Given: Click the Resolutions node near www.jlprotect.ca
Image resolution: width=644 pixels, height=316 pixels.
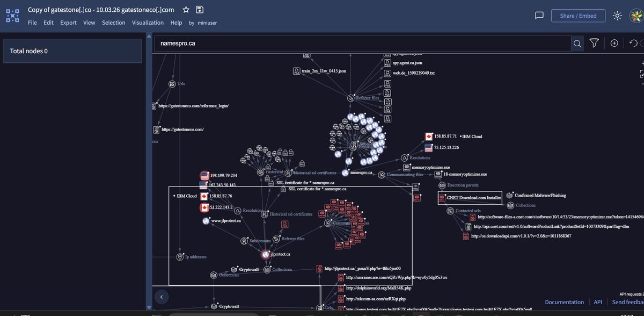Looking at the screenshot, I should point(237,211).
